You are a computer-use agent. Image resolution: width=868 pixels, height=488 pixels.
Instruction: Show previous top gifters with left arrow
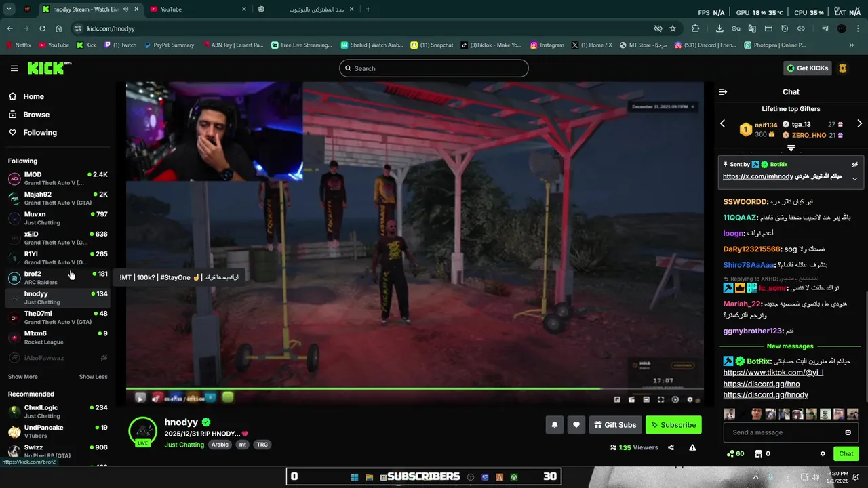[x=722, y=123]
